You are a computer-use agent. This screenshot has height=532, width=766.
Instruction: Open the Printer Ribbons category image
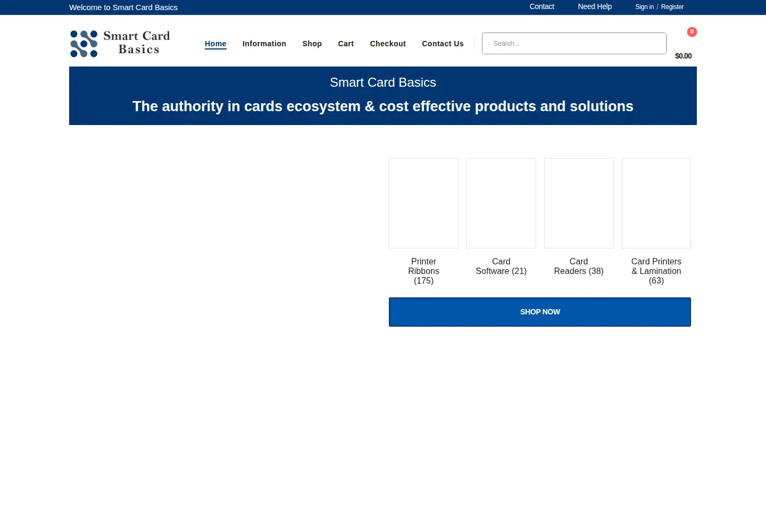tap(424, 203)
